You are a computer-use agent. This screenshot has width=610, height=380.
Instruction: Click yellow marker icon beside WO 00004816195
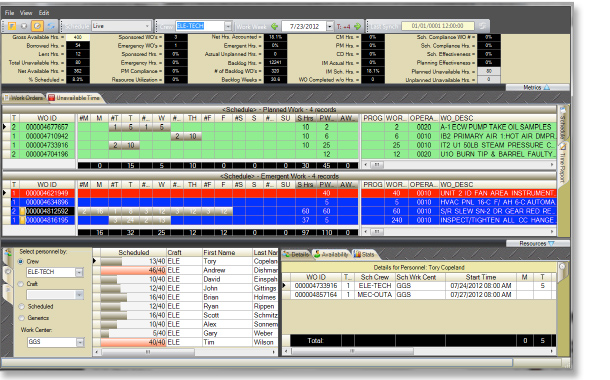point(23,220)
